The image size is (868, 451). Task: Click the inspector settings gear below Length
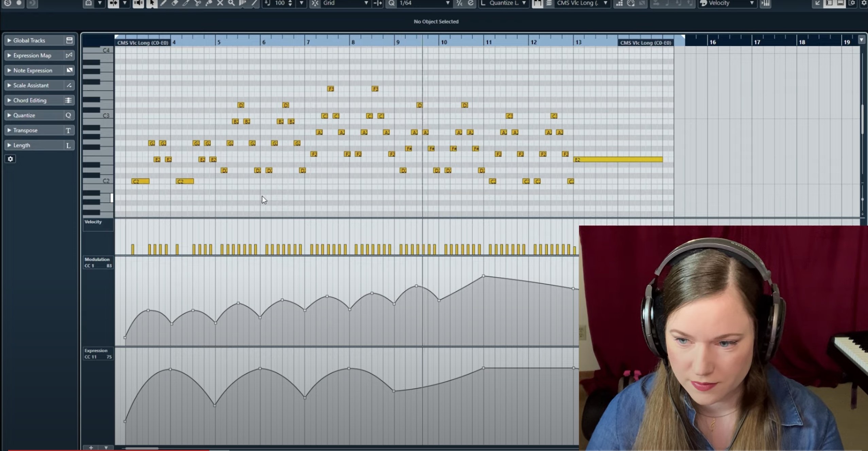tap(10, 159)
